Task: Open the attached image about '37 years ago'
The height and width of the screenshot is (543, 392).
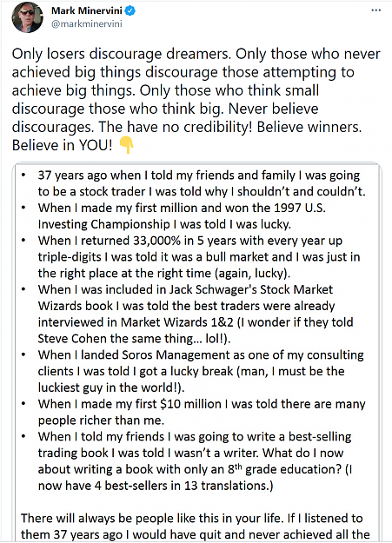Action: click(197, 352)
